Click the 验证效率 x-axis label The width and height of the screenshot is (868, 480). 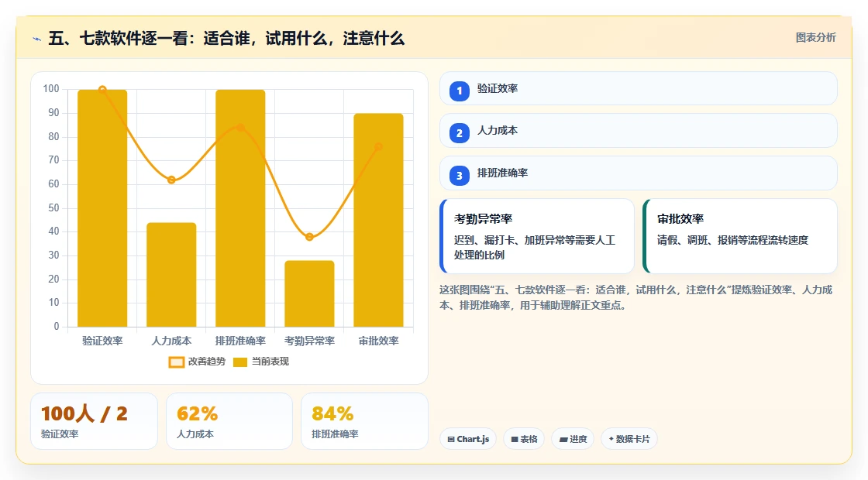(102, 341)
